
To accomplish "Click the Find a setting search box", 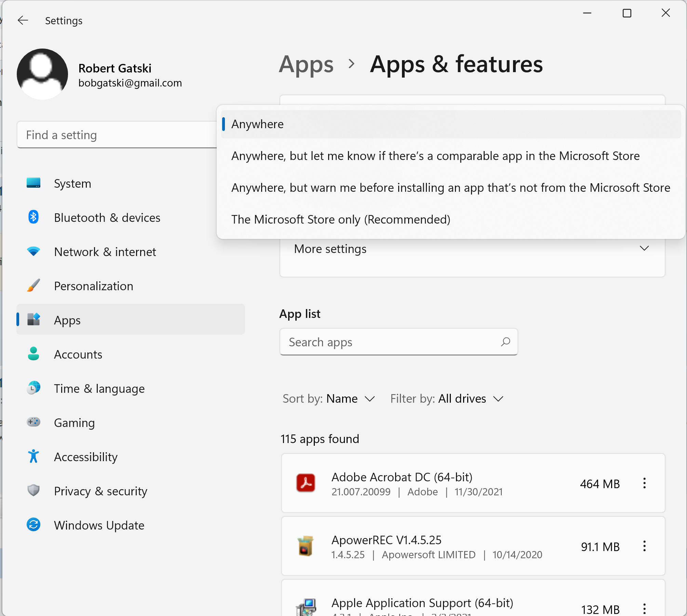I will [117, 135].
